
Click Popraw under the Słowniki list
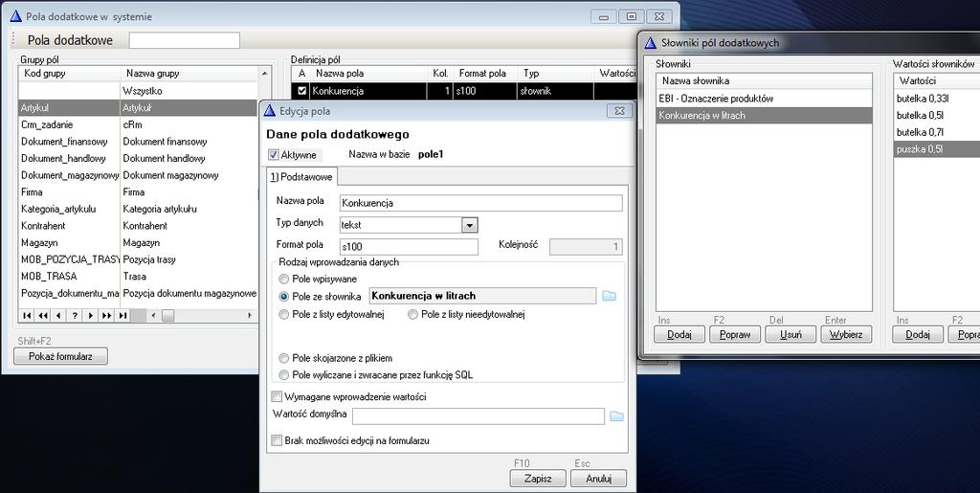pyautogui.click(x=735, y=334)
